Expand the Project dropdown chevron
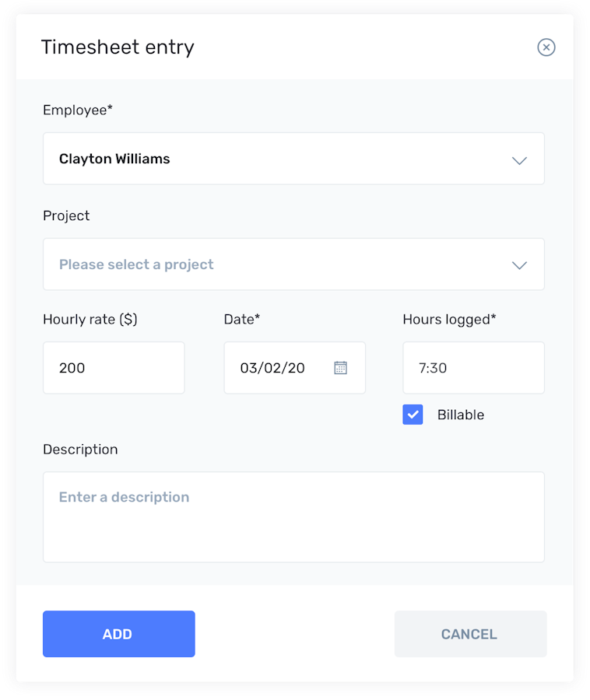This screenshot has height=700, width=590. [x=519, y=265]
